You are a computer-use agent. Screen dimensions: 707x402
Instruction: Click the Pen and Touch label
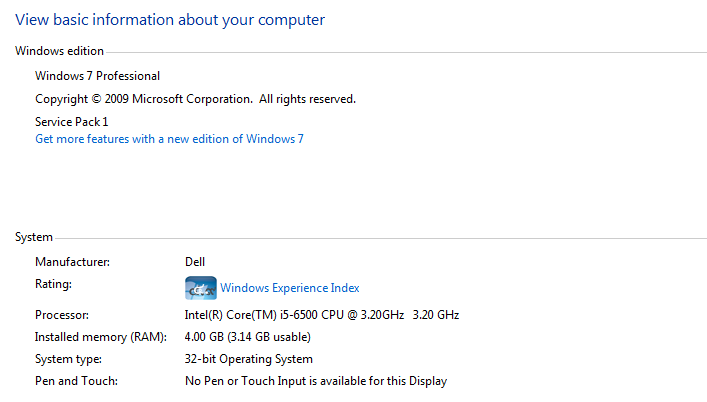pyautogui.click(x=77, y=381)
